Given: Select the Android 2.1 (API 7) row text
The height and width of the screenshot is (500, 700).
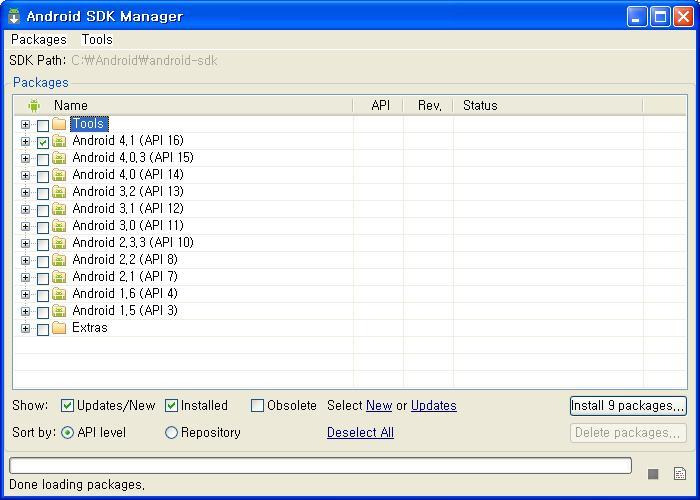Looking at the screenshot, I should tap(125, 276).
